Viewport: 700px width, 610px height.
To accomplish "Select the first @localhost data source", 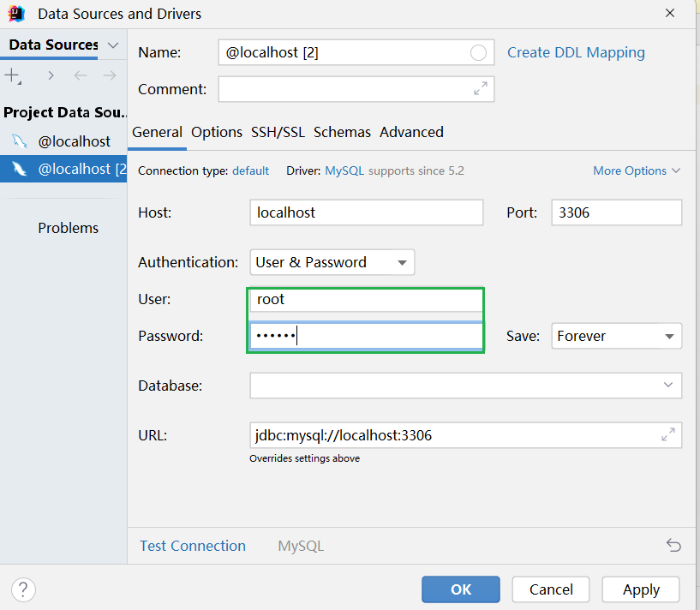I will 74,141.
